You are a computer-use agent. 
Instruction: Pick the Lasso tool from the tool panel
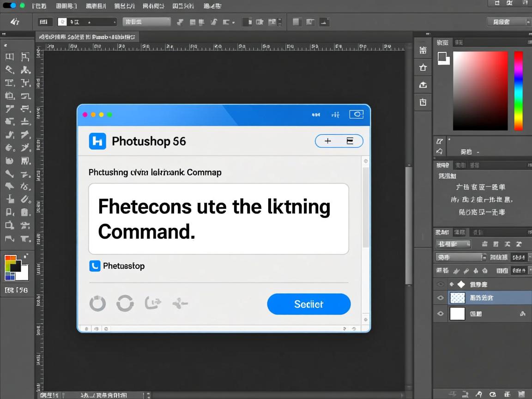[x=9, y=69]
